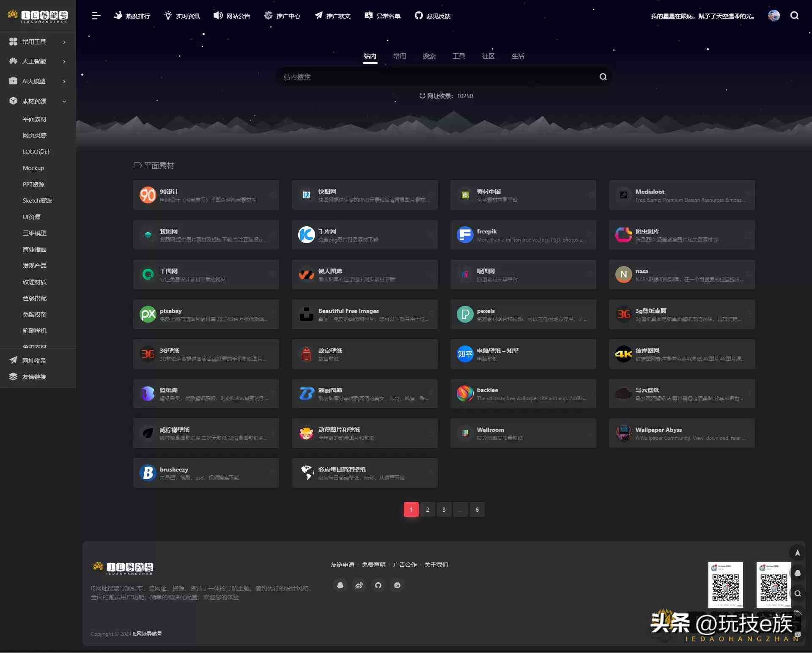Select Sketch资源 in the sidebar
The image size is (812, 653).
[37, 200]
